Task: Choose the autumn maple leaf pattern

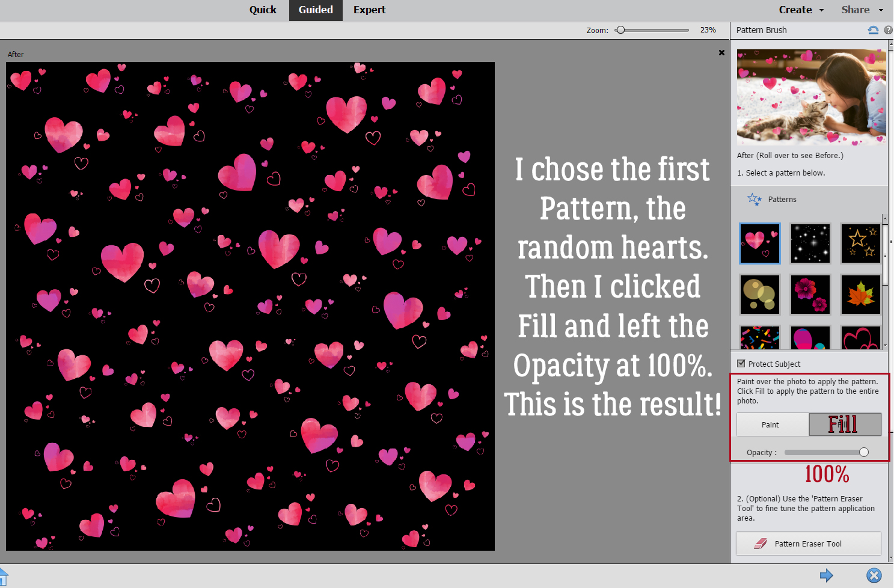Action: pos(861,295)
